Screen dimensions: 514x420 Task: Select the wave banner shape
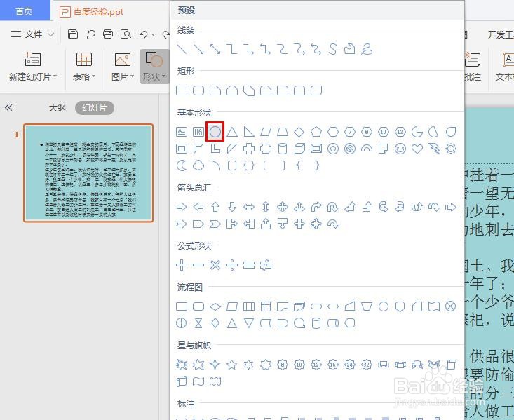click(x=198, y=381)
